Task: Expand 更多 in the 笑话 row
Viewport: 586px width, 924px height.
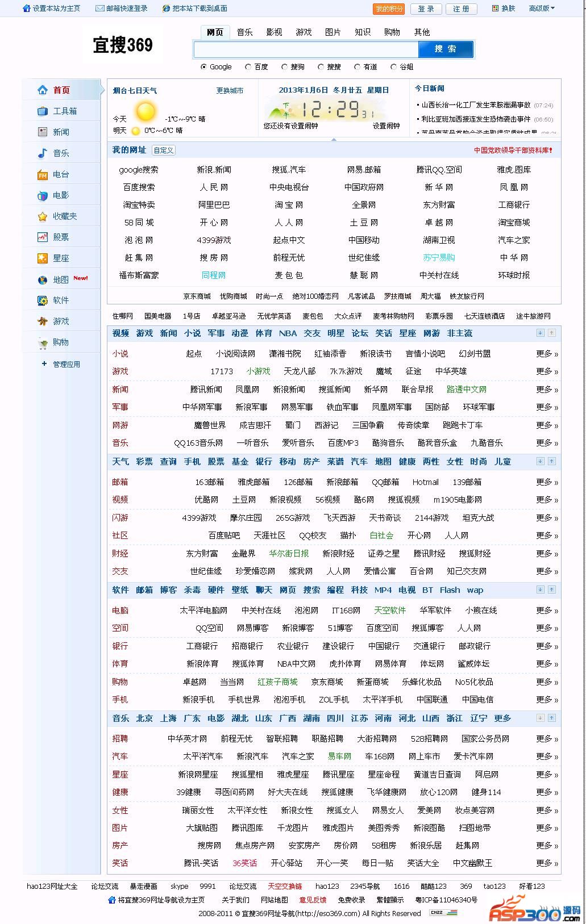Action: pyautogui.click(x=547, y=863)
